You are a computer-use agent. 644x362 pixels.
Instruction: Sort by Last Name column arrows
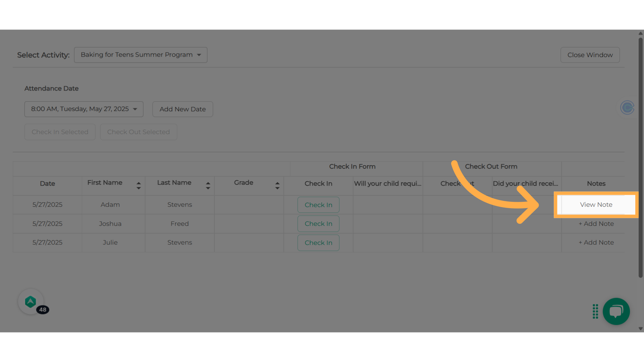pyautogui.click(x=208, y=185)
